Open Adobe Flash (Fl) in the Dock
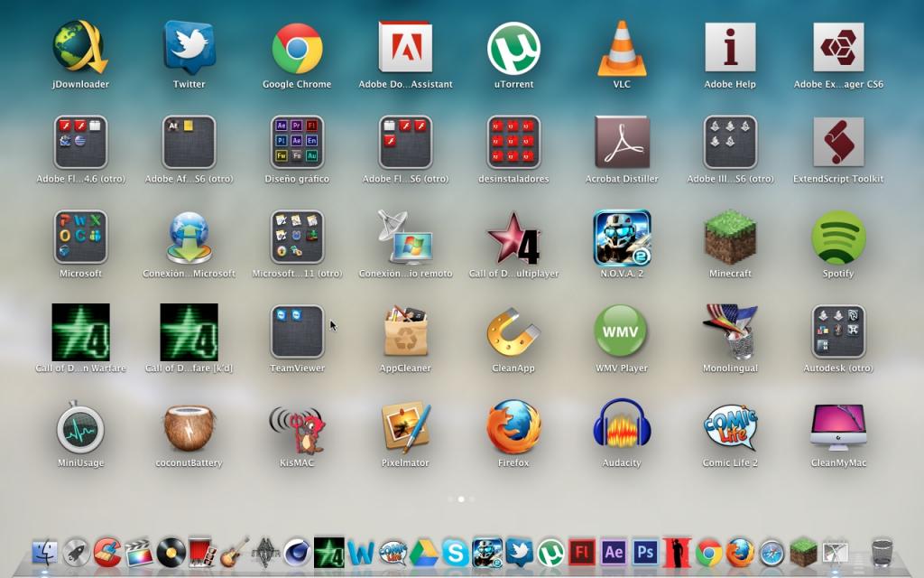 (582, 553)
